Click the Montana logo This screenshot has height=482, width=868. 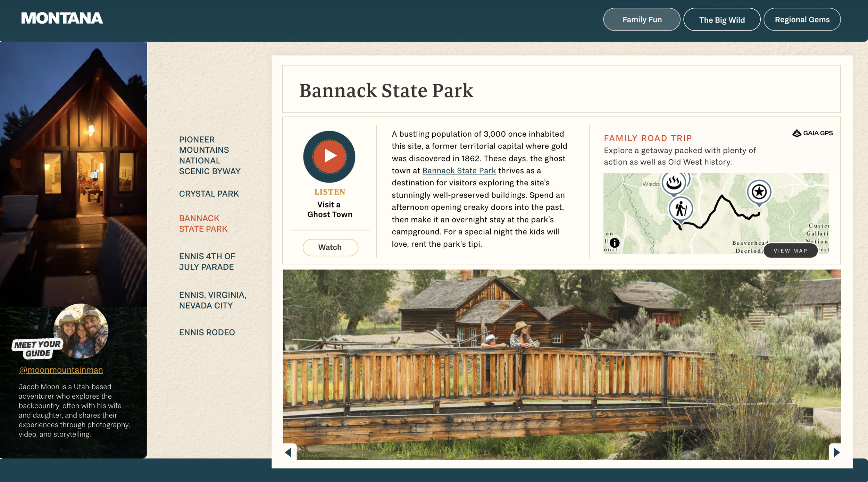tap(62, 18)
